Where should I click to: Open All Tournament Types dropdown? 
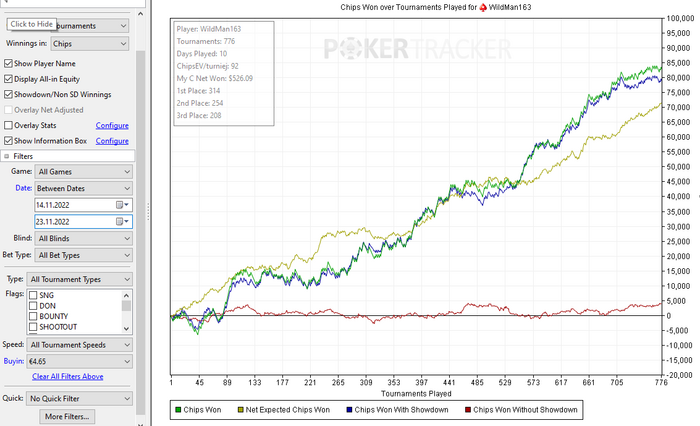[79, 279]
